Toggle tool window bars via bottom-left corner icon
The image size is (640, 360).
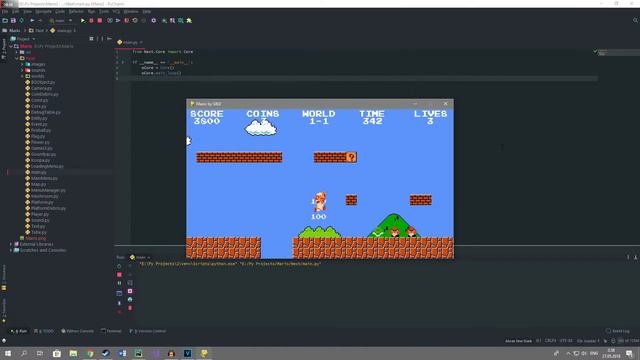pyautogui.click(x=4, y=340)
